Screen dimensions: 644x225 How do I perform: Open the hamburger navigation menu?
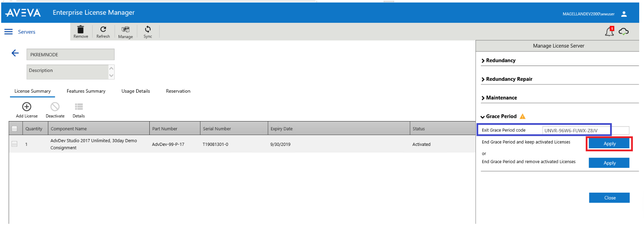click(x=8, y=32)
